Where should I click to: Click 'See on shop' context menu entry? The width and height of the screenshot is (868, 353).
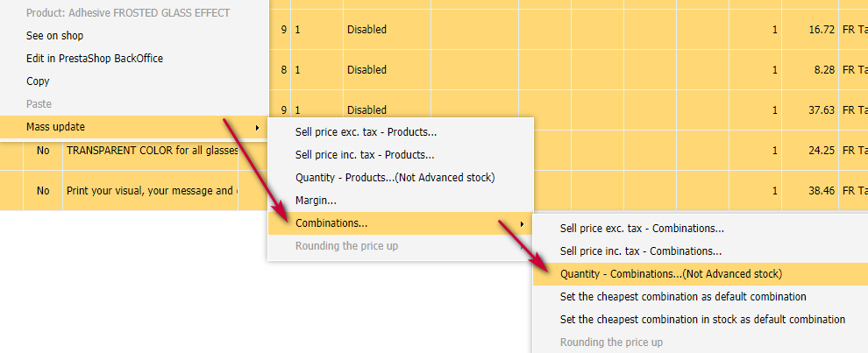tap(54, 36)
